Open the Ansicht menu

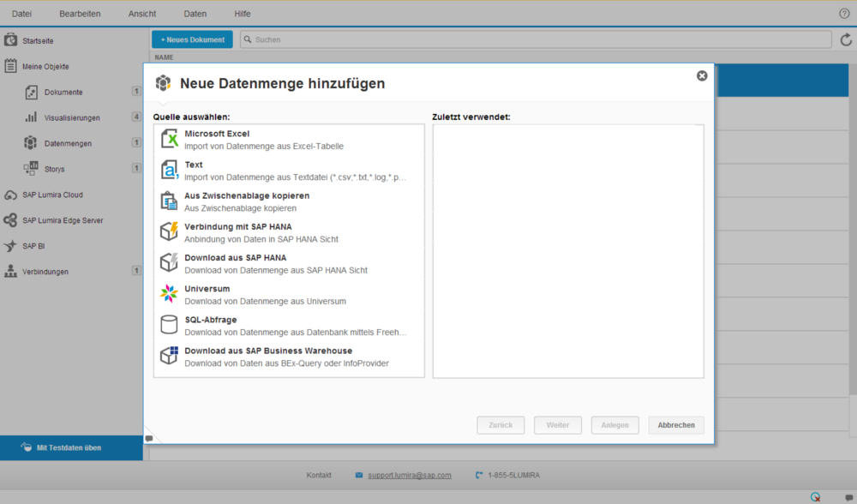[142, 14]
